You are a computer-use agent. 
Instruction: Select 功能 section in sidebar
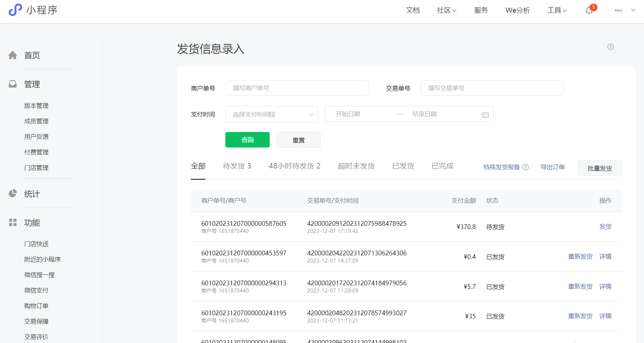[32, 223]
